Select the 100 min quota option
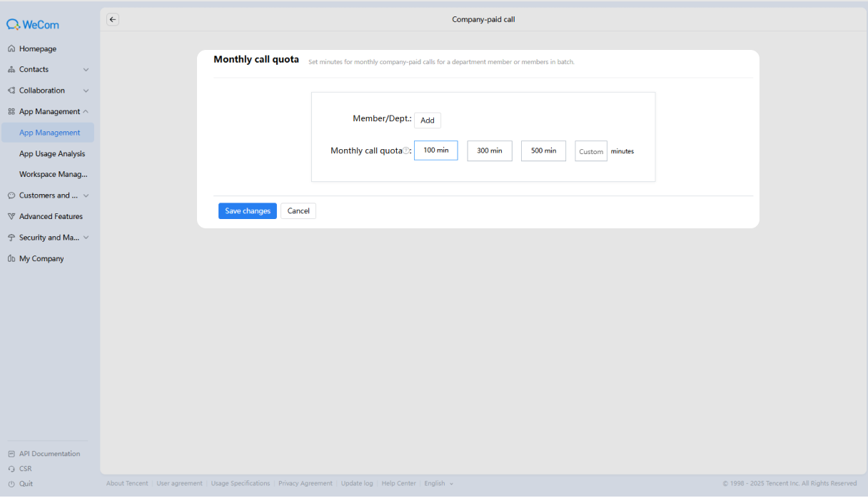868x498 pixels. (436, 151)
